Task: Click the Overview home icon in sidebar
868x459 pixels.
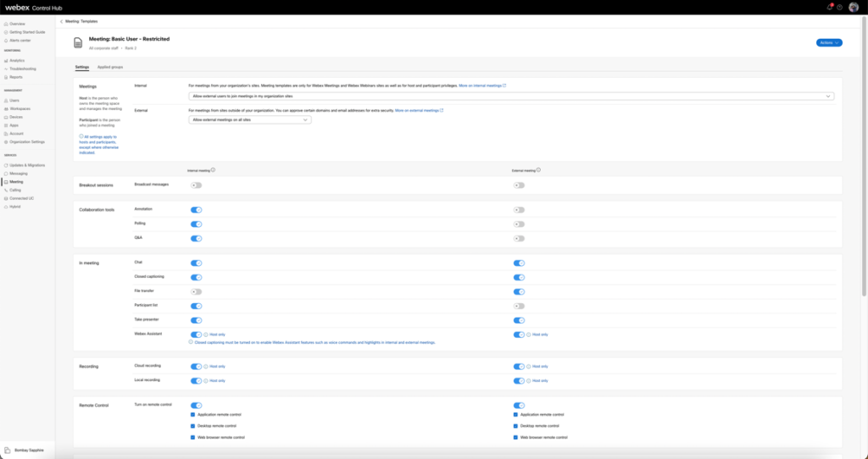Action: [6, 24]
